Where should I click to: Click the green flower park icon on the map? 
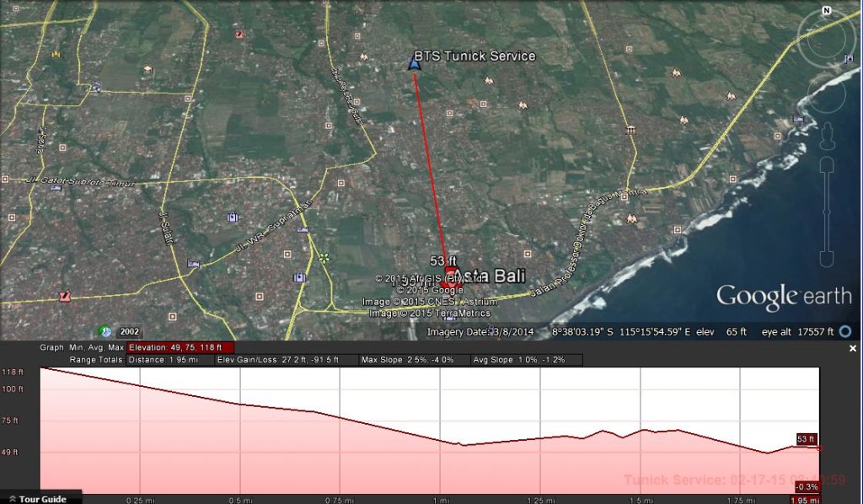324,258
